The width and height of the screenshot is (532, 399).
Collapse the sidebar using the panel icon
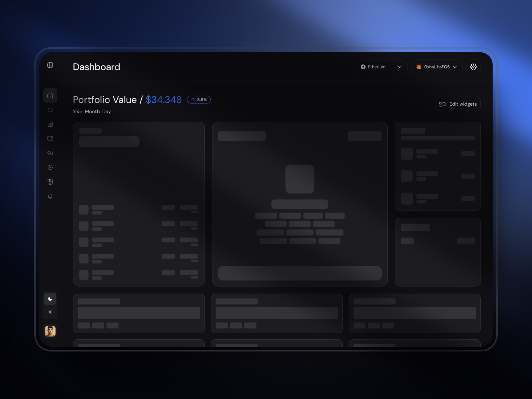click(x=50, y=65)
